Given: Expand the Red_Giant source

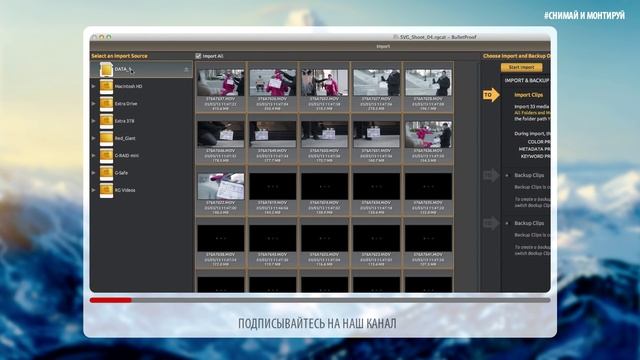Looking at the screenshot, I should [93, 138].
